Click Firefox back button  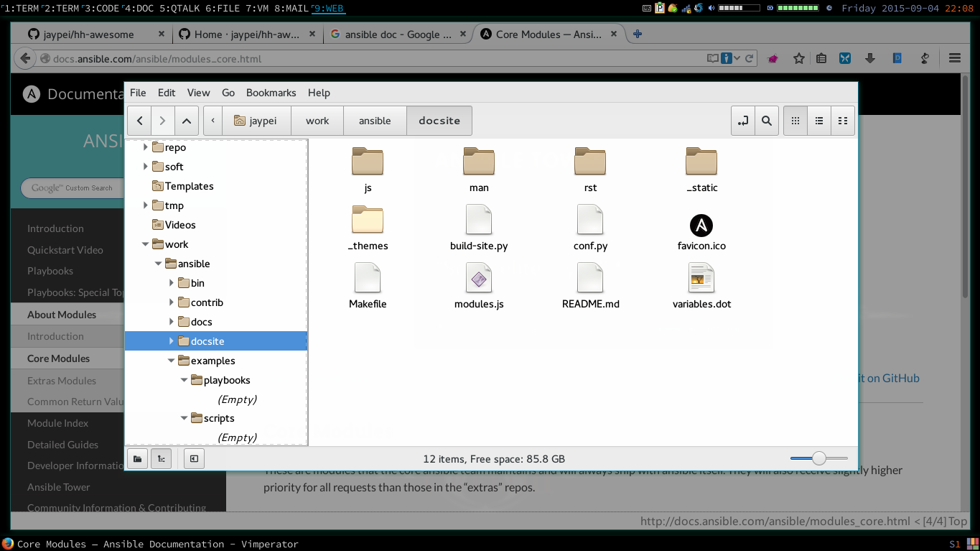25,59
